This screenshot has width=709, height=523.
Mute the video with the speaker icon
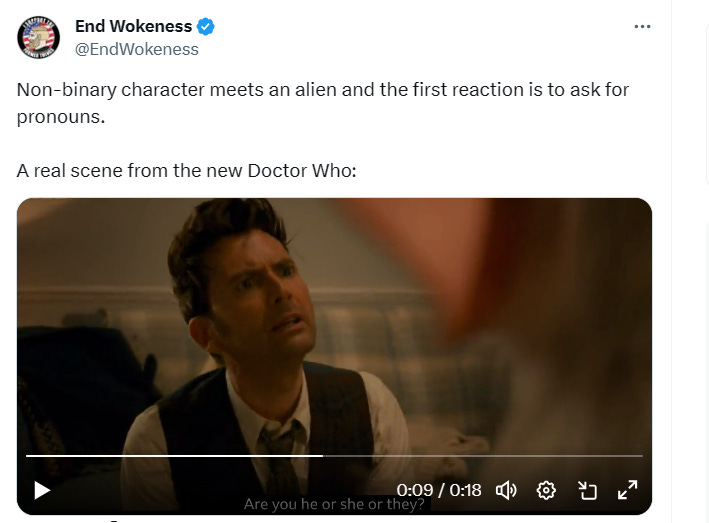pos(506,490)
